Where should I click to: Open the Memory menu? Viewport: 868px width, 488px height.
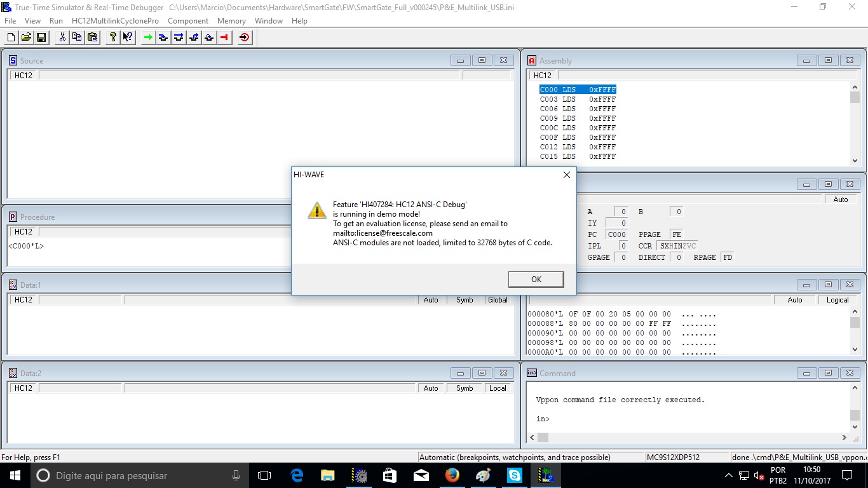pyautogui.click(x=231, y=21)
